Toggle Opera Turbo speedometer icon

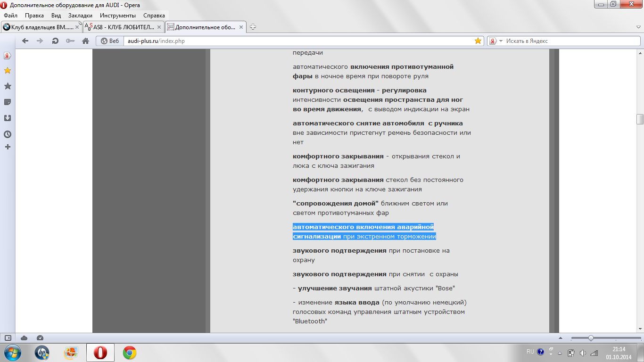click(x=40, y=338)
